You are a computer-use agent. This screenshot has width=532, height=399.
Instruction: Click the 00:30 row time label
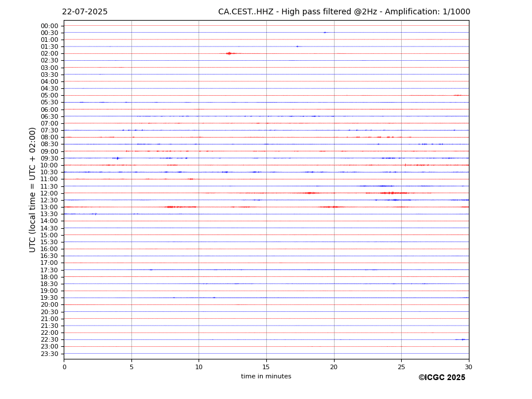click(49, 33)
